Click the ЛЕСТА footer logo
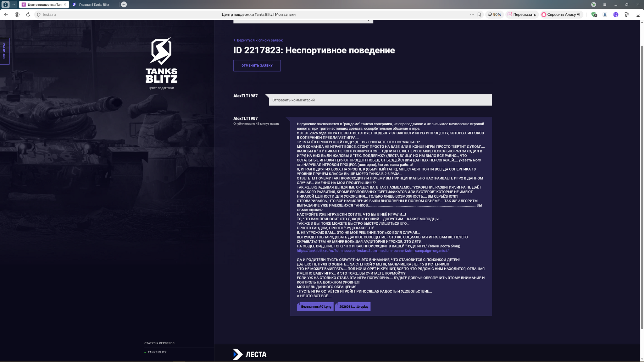Viewport: 644px width, 362px height. (250, 354)
